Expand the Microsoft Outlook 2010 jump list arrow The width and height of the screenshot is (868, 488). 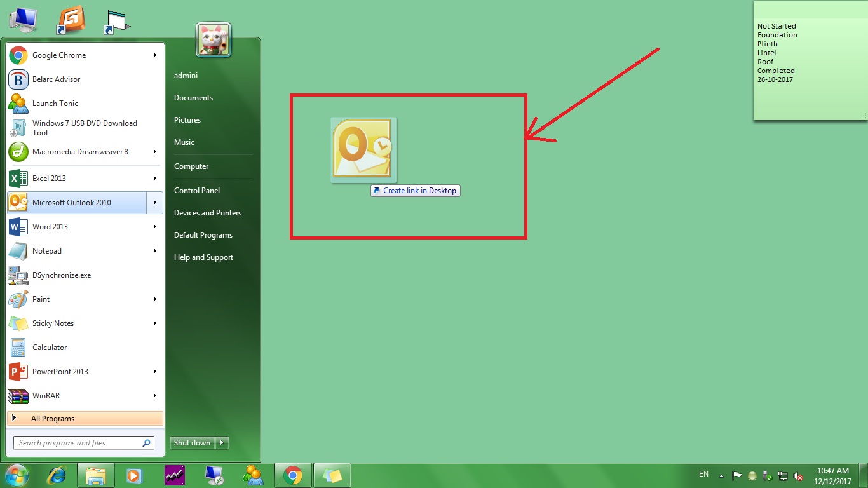[x=155, y=203]
